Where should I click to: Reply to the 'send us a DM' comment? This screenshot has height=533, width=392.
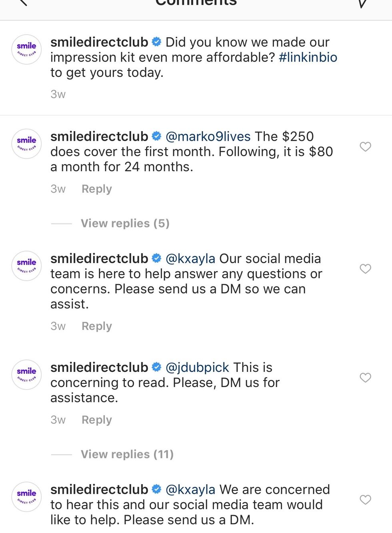coord(96,326)
